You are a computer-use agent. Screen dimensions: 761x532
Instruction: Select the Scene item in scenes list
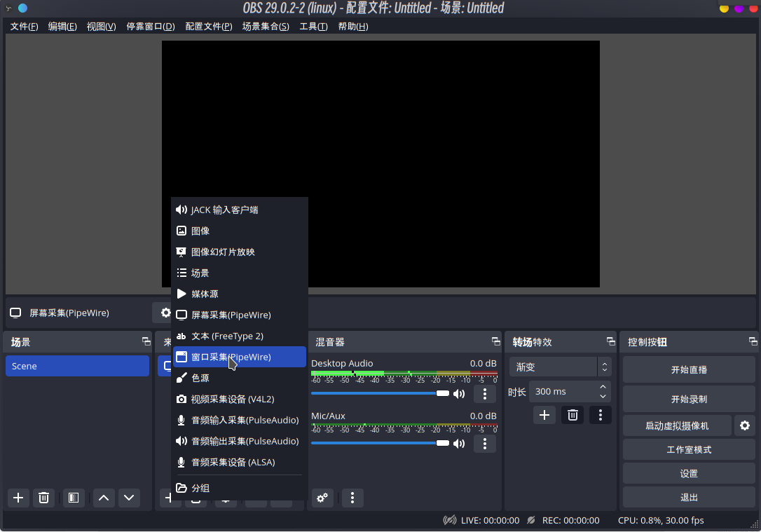(77, 366)
